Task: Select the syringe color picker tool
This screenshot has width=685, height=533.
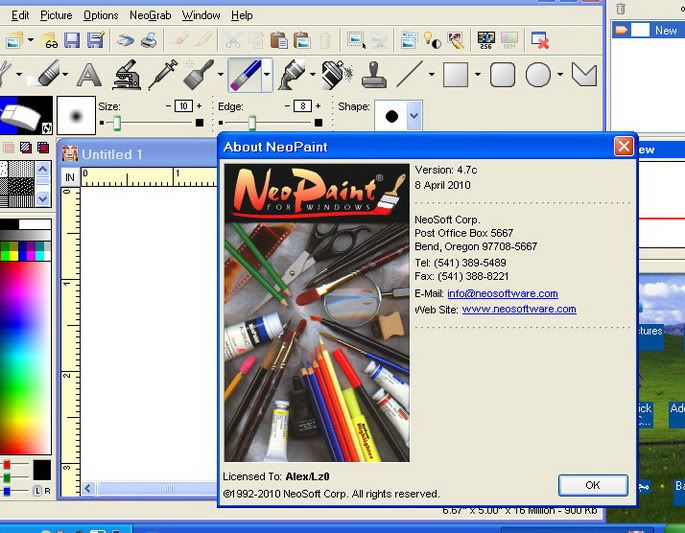Action: point(163,75)
